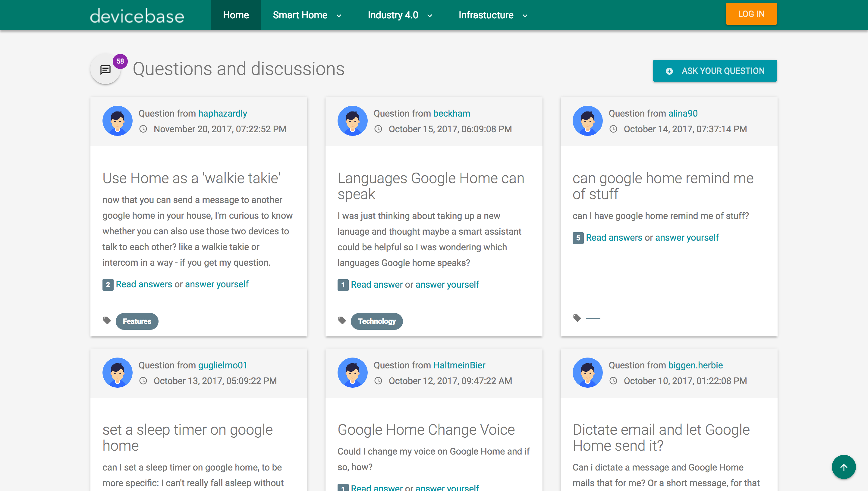
Task: Click plus icon on Ask Your Question button
Action: [669, 71]
